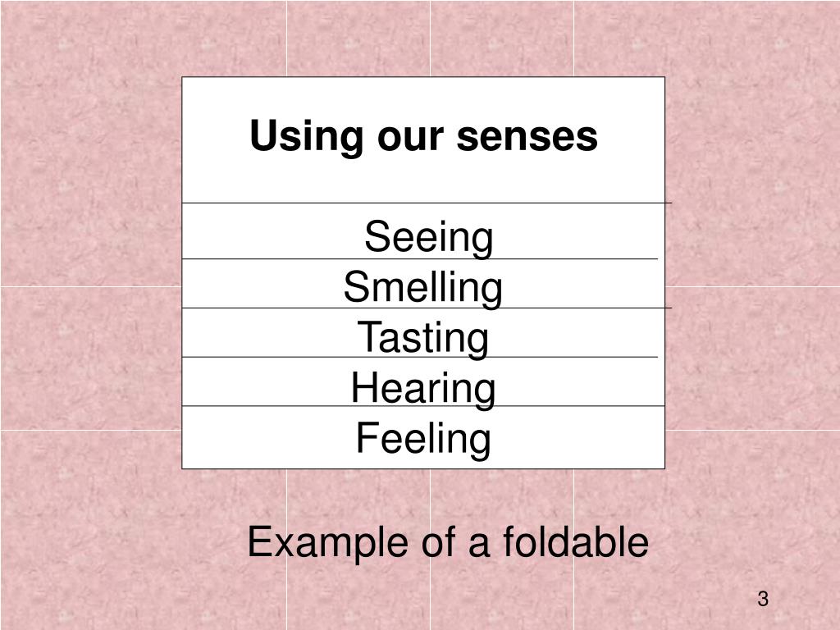Click the word 'Example' in the caption

pyautogui.click(x=328, y=543)
